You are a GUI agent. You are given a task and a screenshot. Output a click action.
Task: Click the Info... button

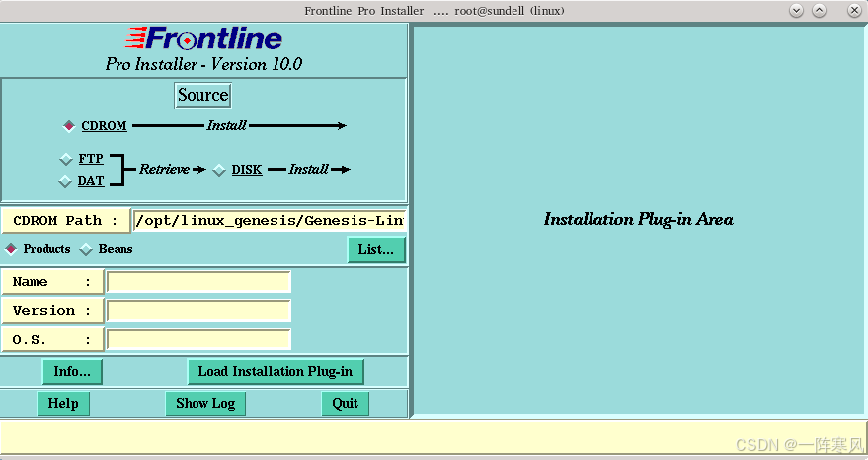point(72,371)
